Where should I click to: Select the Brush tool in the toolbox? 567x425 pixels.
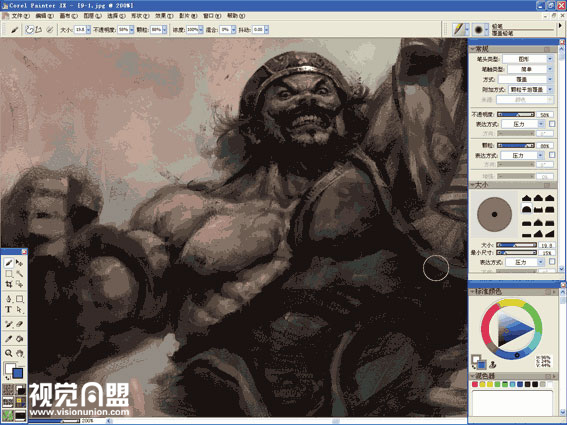[x=8, y=263]
